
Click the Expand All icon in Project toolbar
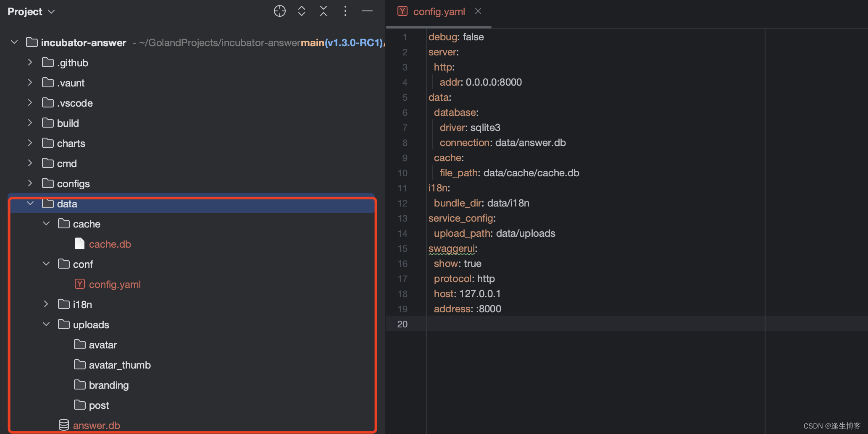point(301,11)
